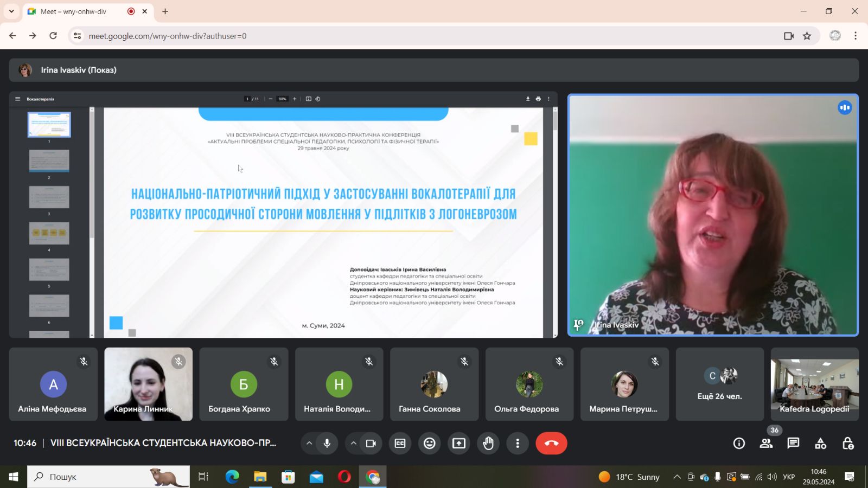Image resolution: width=868 pixels, height=488 pixels.
Task: Open host controls lock icon
Action: 848,444
